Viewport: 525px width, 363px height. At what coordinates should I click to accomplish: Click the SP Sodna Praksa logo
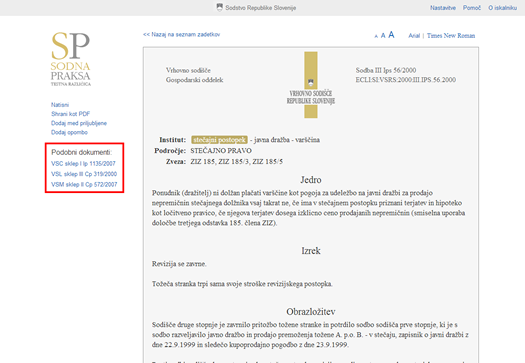71,59
